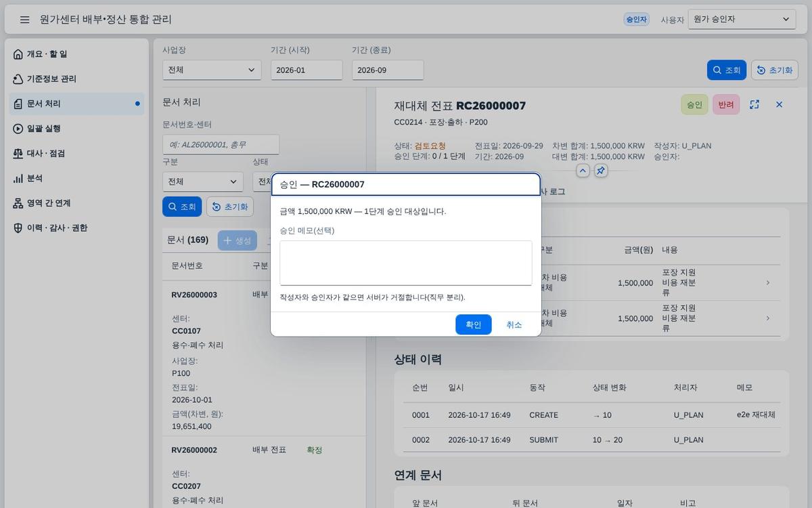Click 취소 in the approval dialog
Image resolution: width=812 pixels, height=508 pixels.
[x=514, y=324]
